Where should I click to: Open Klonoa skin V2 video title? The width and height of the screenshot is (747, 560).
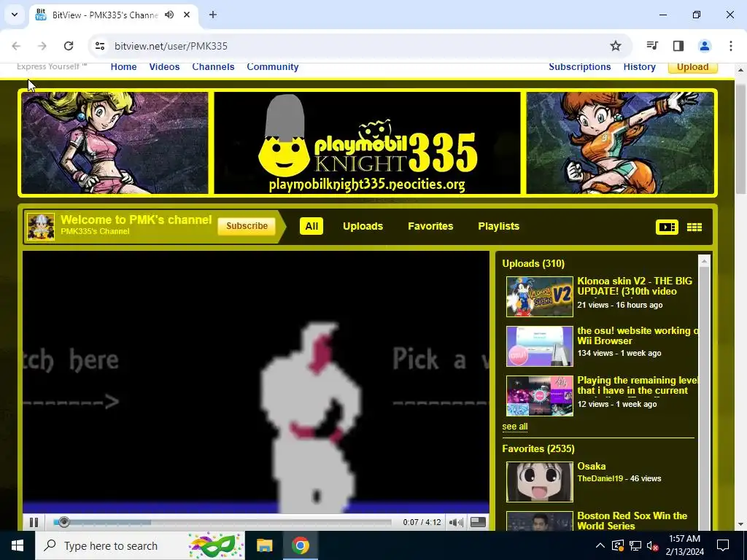[635, 286]
